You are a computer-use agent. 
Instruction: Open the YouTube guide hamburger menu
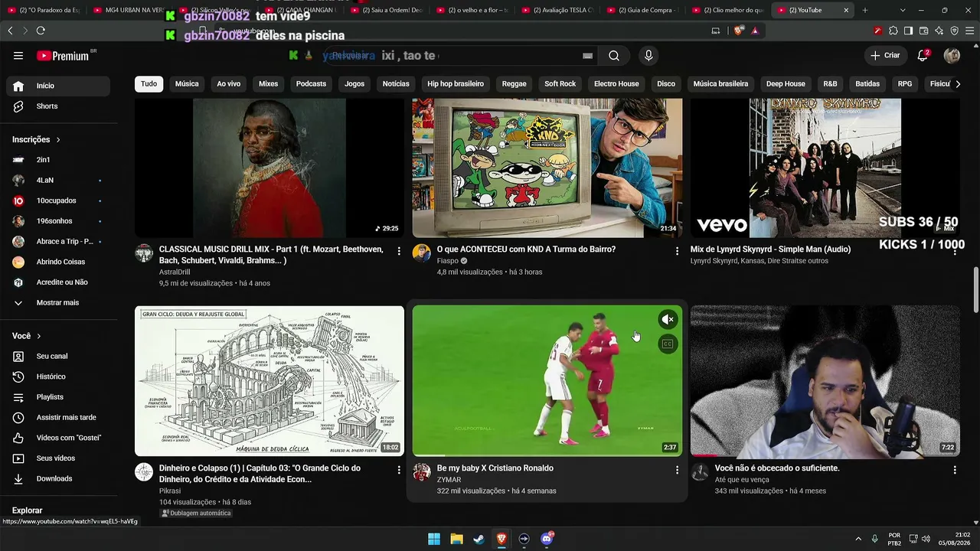point(18,56)
